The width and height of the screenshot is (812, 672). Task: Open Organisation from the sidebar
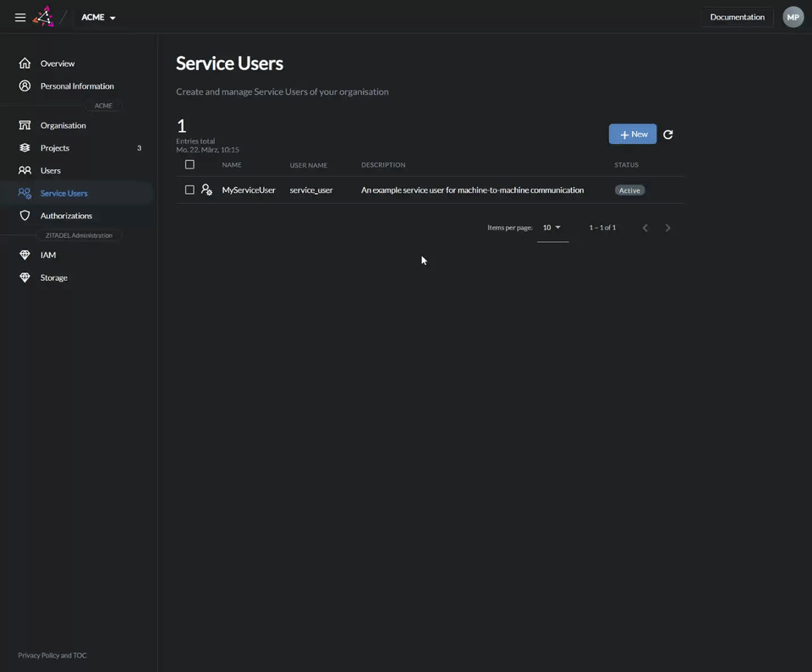[x=24, y=124]
